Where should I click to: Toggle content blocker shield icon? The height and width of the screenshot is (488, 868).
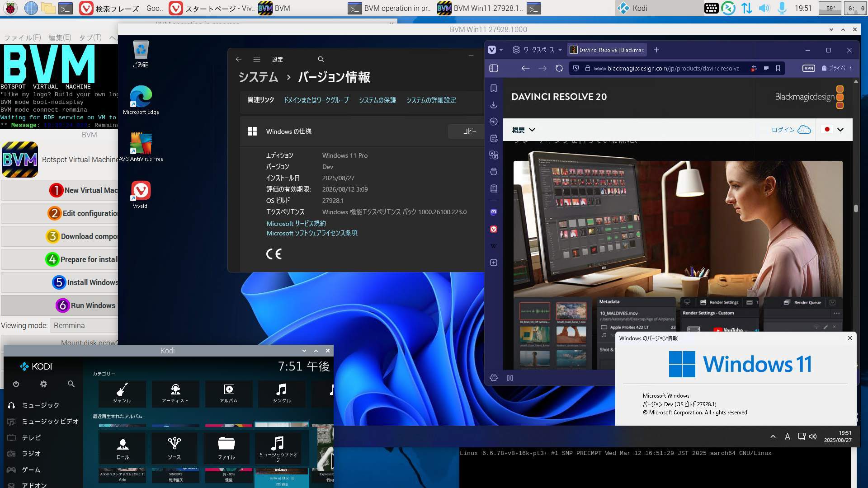[576, 68]
